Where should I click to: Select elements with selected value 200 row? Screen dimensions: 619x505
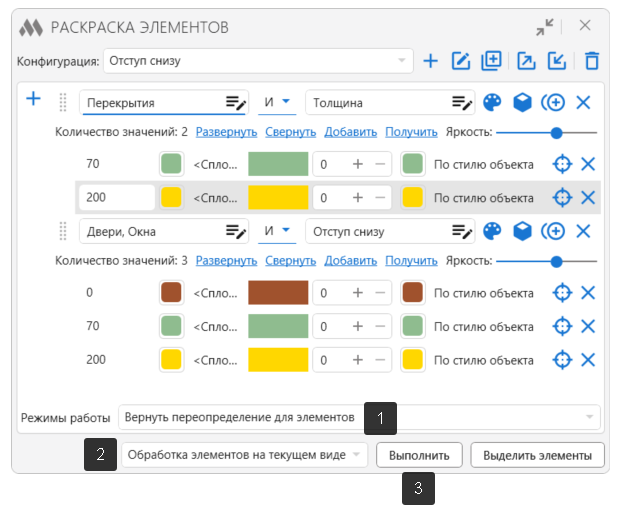pyautogui.click(x=562, y=197)
